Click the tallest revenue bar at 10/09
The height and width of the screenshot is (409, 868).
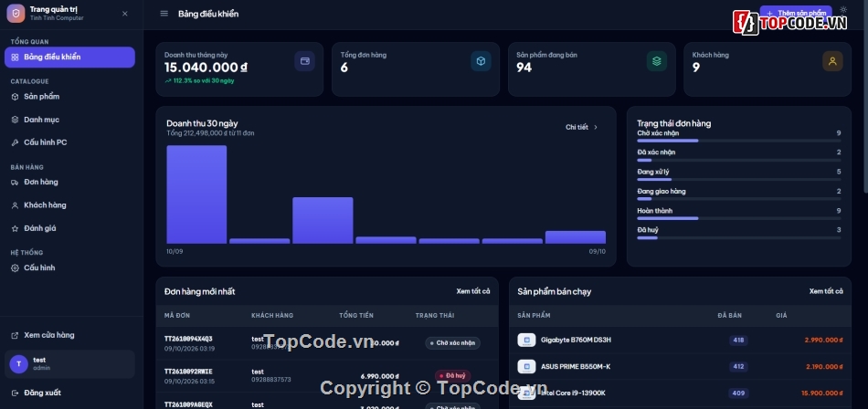click(x=196, y=194)
